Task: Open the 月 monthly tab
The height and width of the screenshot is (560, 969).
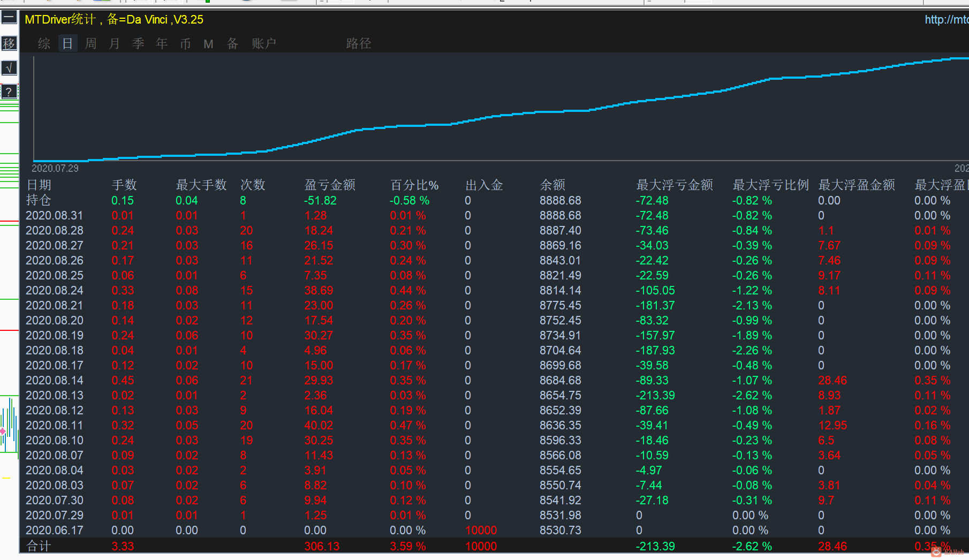Action: pos(115,43)
